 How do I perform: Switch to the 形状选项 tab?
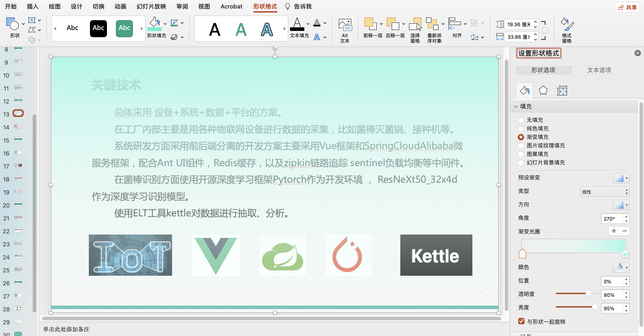coord(543,70)
